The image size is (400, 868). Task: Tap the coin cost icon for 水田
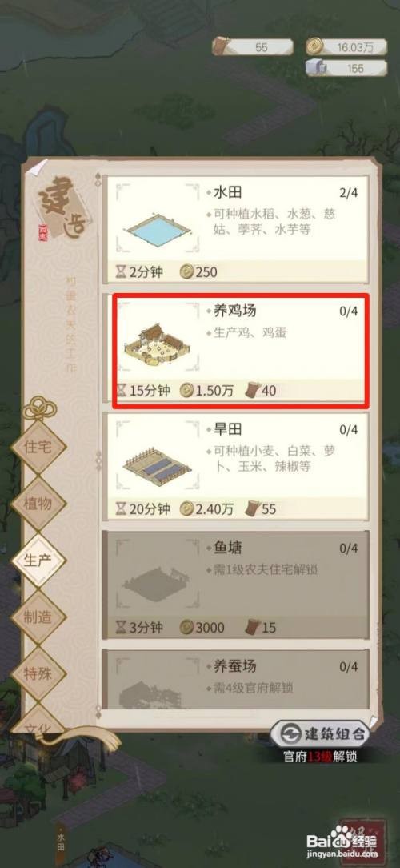pos(187,271)
